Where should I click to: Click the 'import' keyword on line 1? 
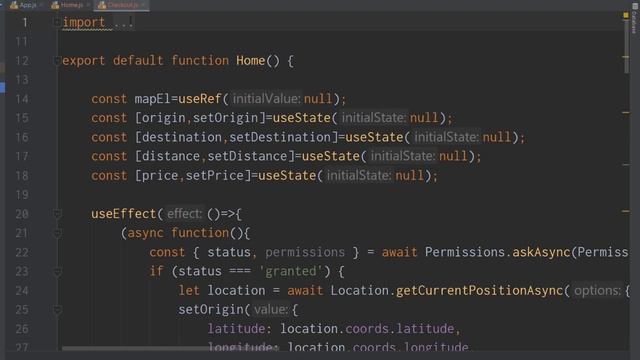pyautogui.click(x=84, y=22)
